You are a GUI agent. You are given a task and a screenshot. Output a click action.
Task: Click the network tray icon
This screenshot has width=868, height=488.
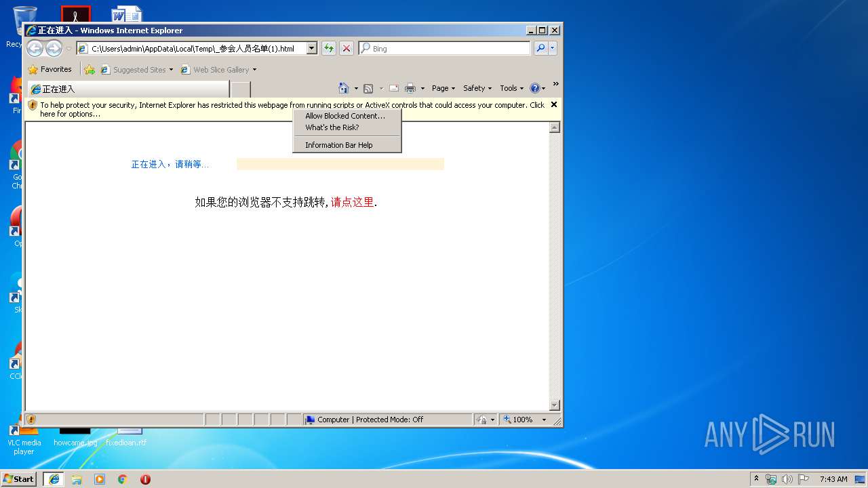[771, 479]
